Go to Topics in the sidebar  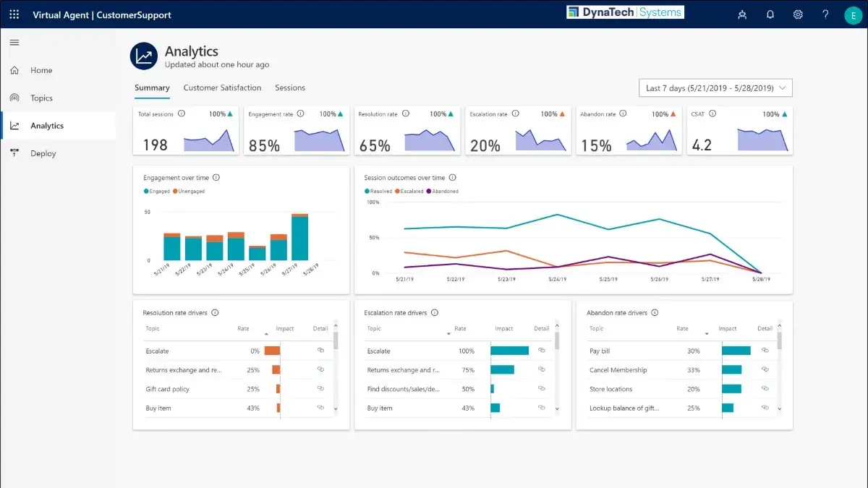click(x=41, y=98)
